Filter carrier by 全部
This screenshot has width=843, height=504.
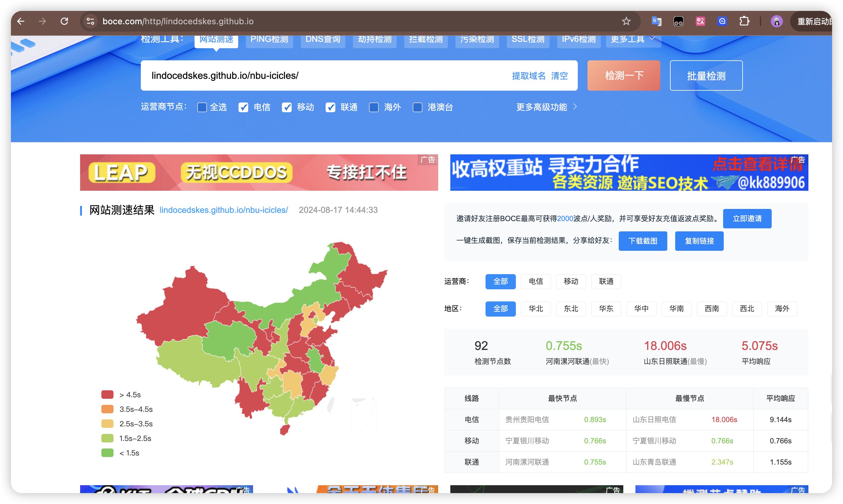[500, 281]
